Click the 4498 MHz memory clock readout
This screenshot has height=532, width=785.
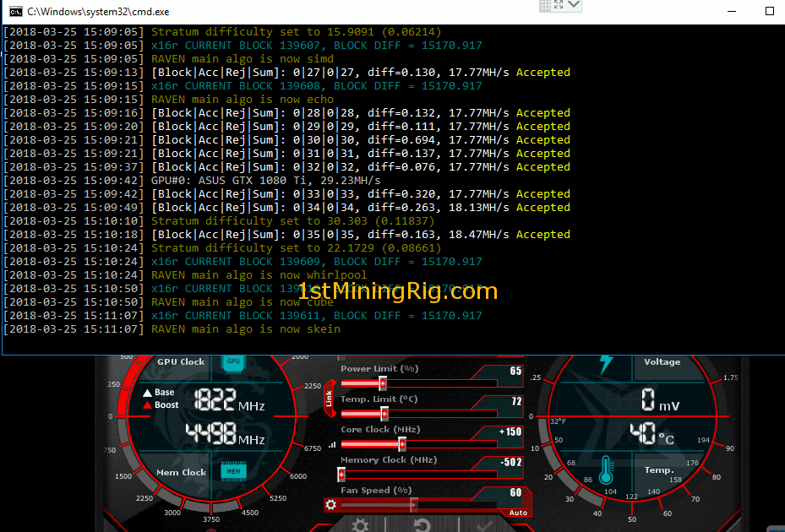(x=226, y=434)
